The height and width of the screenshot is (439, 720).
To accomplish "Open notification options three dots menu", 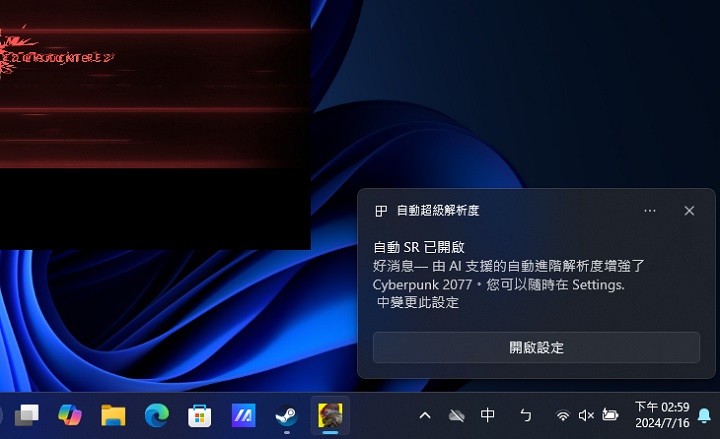I will coord(650,211).
